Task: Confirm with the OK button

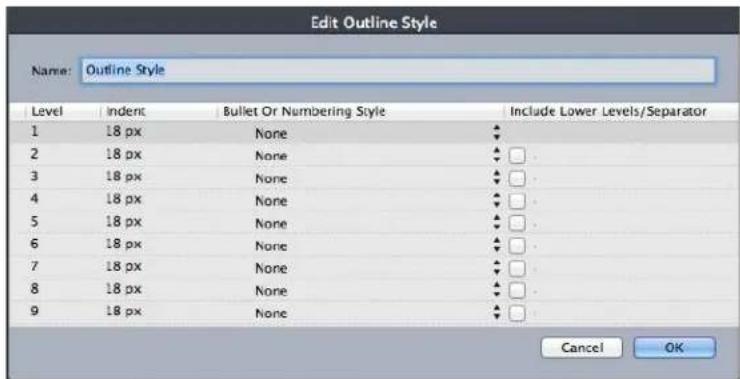Action: click(674, 348)
